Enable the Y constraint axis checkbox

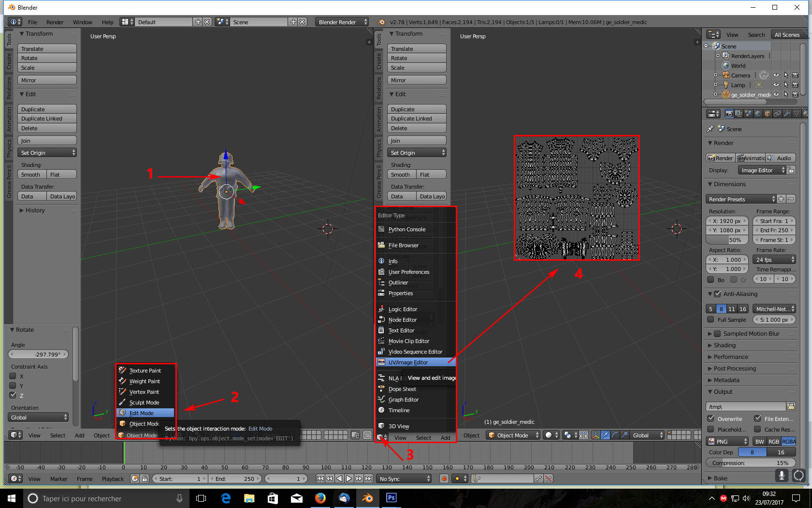click(x=13, y=386)
